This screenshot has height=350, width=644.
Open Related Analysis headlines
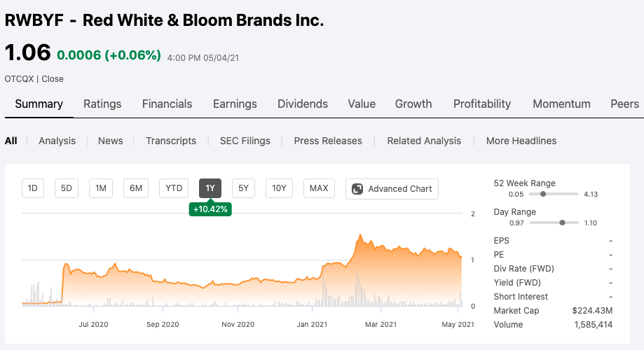pos(424,141)
